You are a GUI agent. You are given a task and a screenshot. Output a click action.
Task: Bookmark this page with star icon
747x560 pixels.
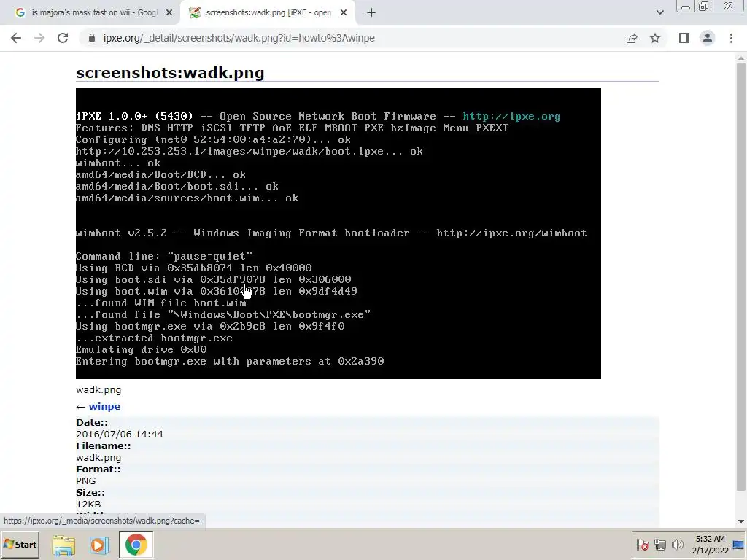(655, 38)
